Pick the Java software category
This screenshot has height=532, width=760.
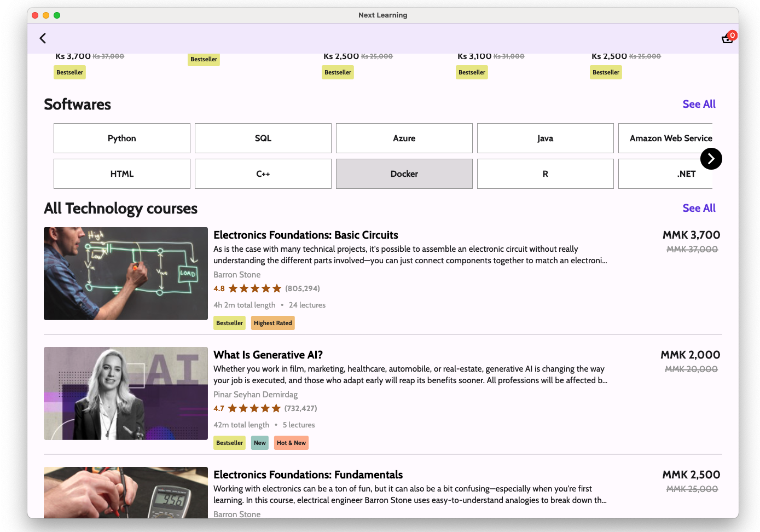[x=546, y=138]
